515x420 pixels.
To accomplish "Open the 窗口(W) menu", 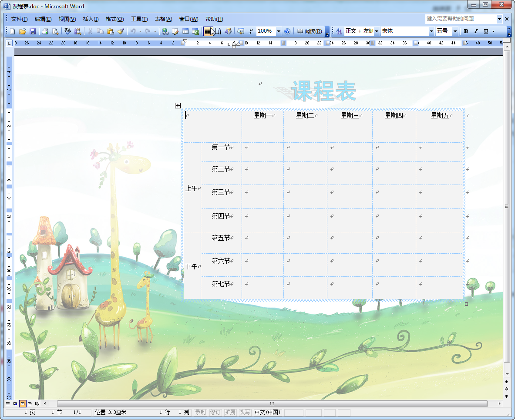I will point(188,19).
